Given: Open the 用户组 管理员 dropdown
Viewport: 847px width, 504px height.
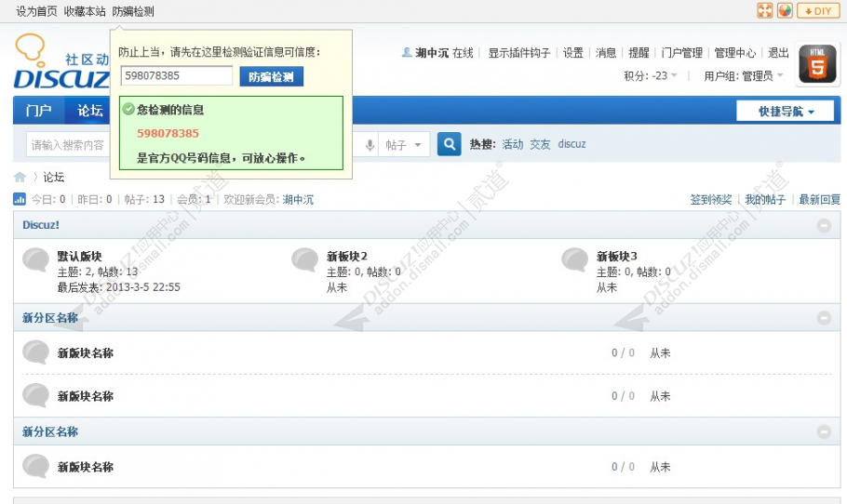Looking at the screenshot, I should tap(744, 76).
